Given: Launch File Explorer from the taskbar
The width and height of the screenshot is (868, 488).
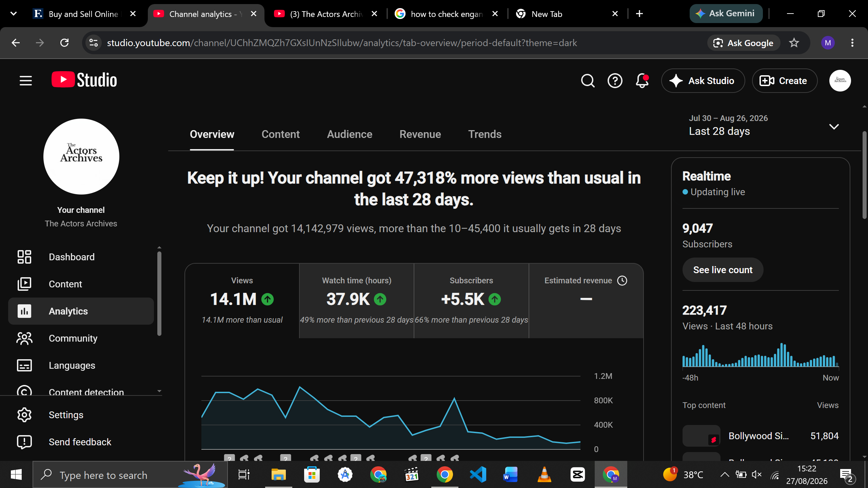Looking at the screenshot, I should [279, 474].
